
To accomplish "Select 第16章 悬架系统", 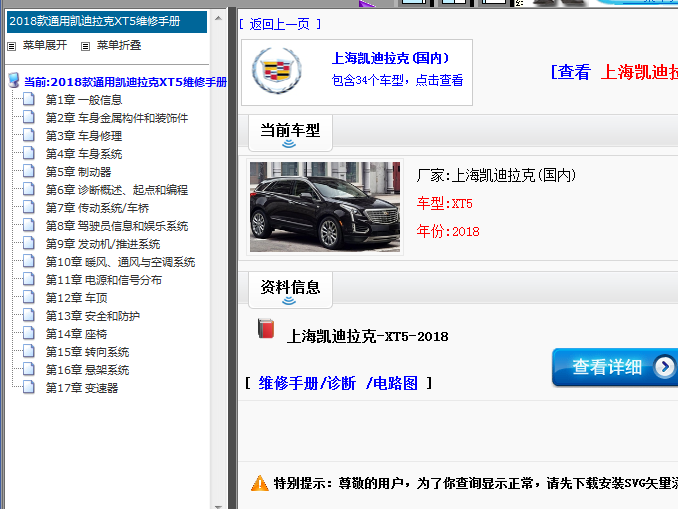I will point(87,370).
